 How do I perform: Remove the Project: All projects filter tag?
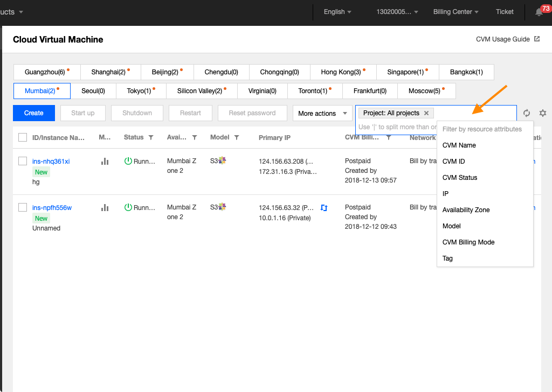426,113
